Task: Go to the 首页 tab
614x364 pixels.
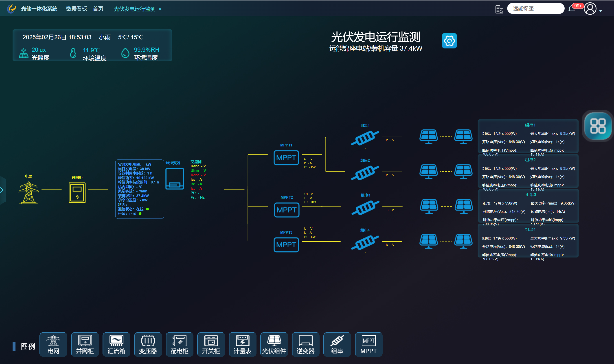Action: 98,9
